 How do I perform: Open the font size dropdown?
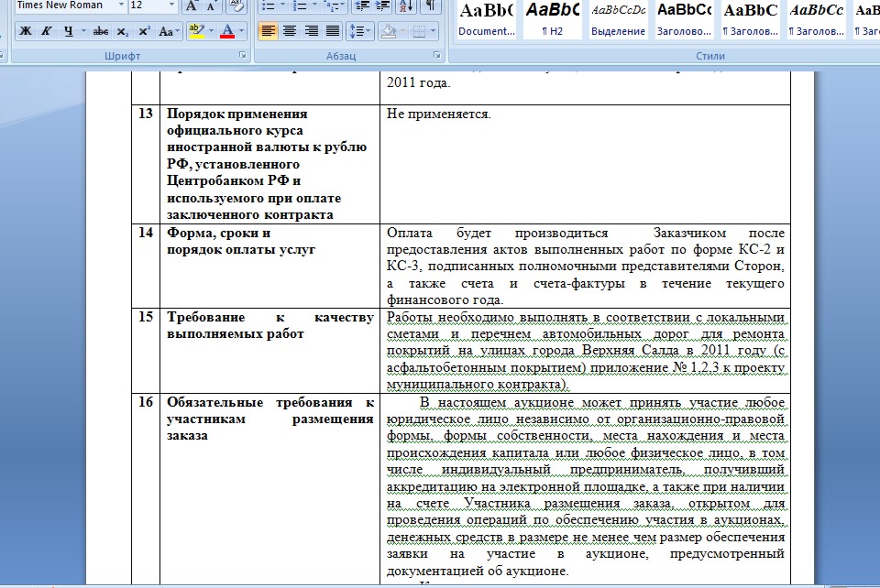click(173, 5)
